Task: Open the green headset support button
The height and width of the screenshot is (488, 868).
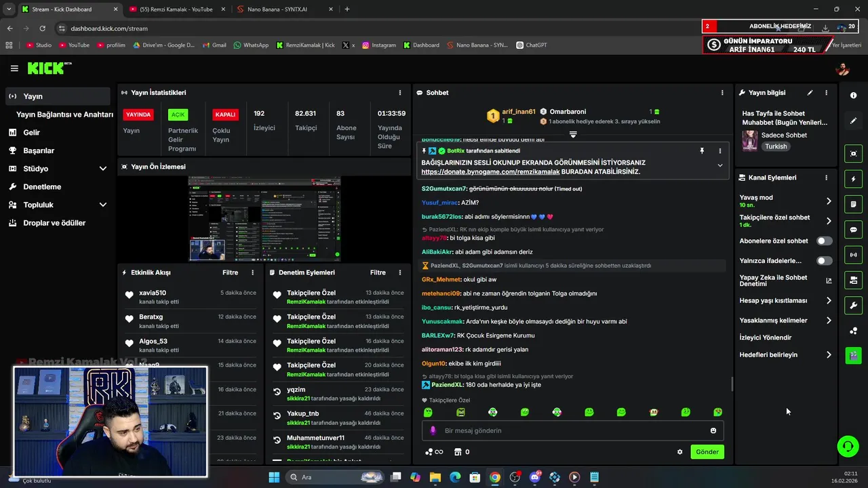Action: coord(848,446)
